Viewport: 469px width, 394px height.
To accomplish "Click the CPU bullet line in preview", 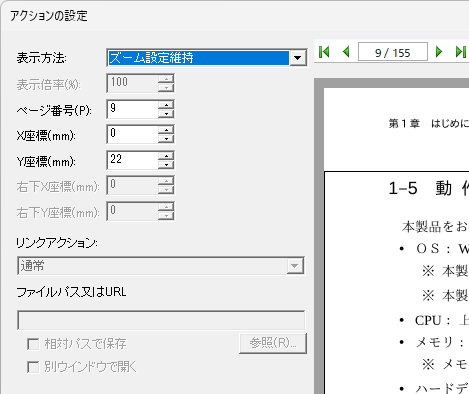I will (434, 320).
